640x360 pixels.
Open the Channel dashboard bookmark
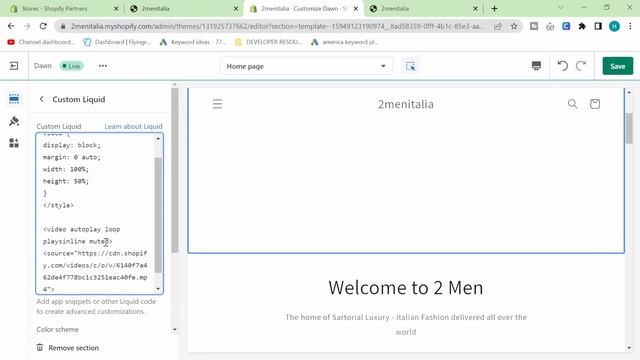(x=41, y=42)
